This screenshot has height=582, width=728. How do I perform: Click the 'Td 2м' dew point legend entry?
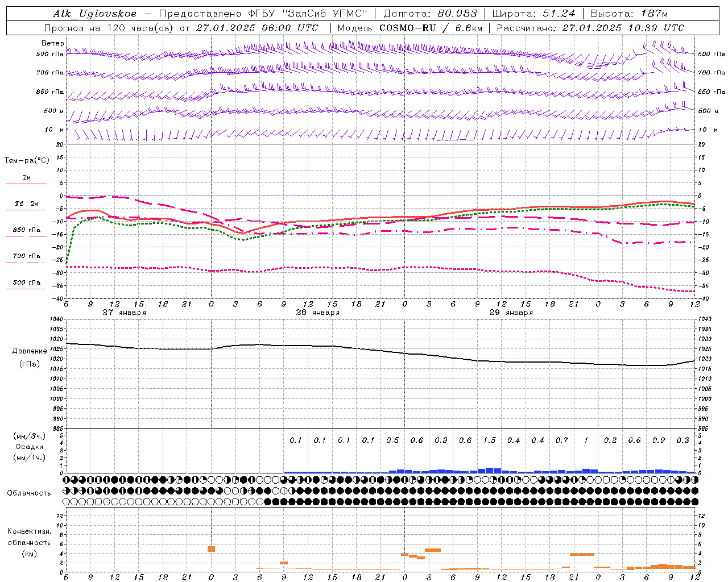(26, 203)
